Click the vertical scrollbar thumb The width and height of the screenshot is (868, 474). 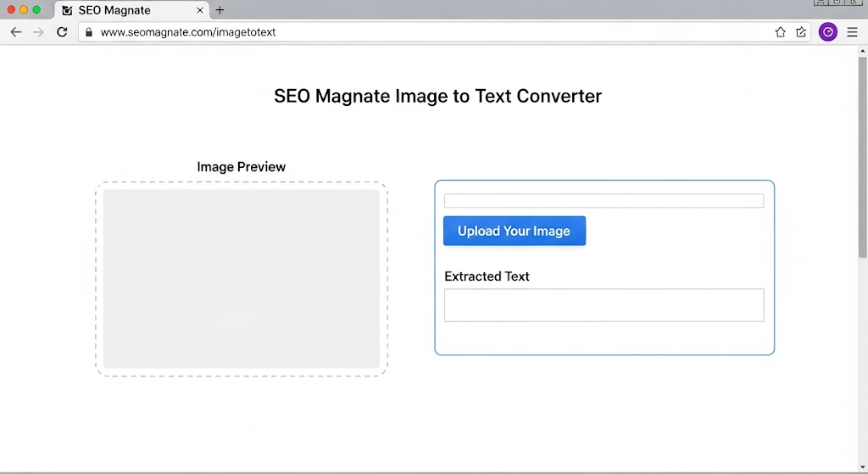point(862,157)
